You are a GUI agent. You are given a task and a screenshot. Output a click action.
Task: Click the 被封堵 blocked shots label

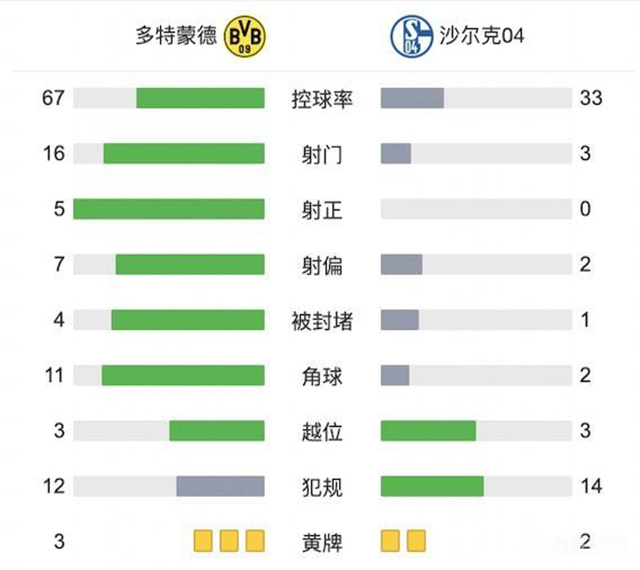click(321, 321)
